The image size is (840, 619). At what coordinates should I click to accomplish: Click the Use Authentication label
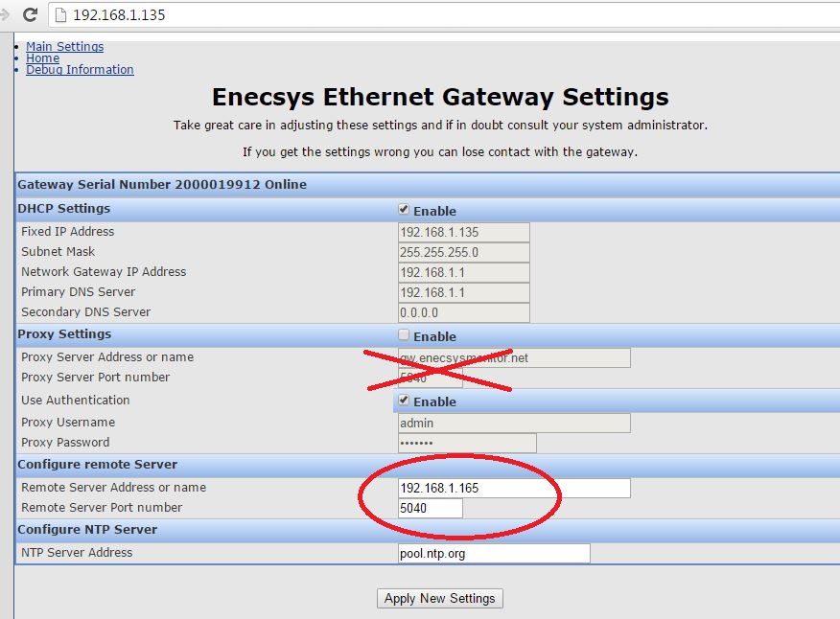click(76, 400)
